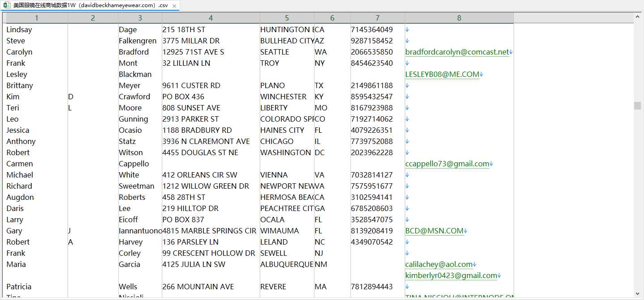The height and width of the screenshot is (300, 644).
Task: Open the LESLEYB08@ME.COM email link
Action: (442, 74)
